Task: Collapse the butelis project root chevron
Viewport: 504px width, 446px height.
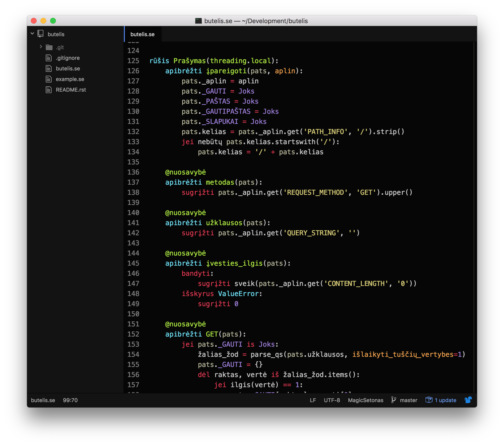Action: click(x=32, y=34)
